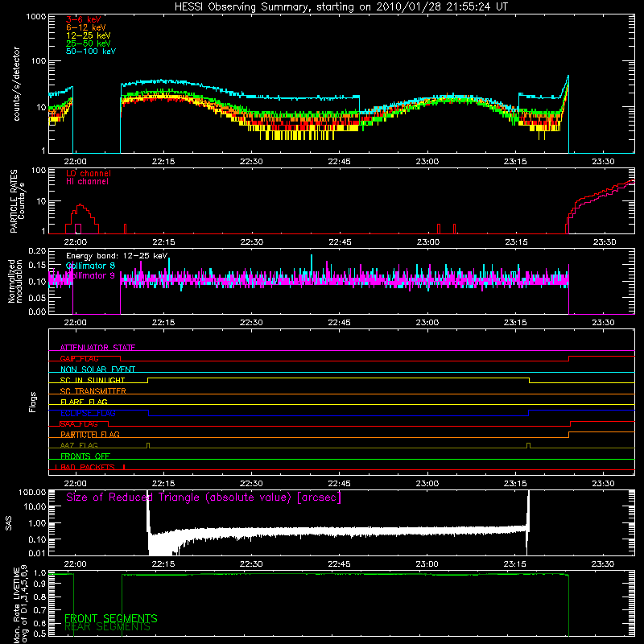Click the ECLIPSE_FLAG label
The image size is (644, 644).
tap(88, 413)
